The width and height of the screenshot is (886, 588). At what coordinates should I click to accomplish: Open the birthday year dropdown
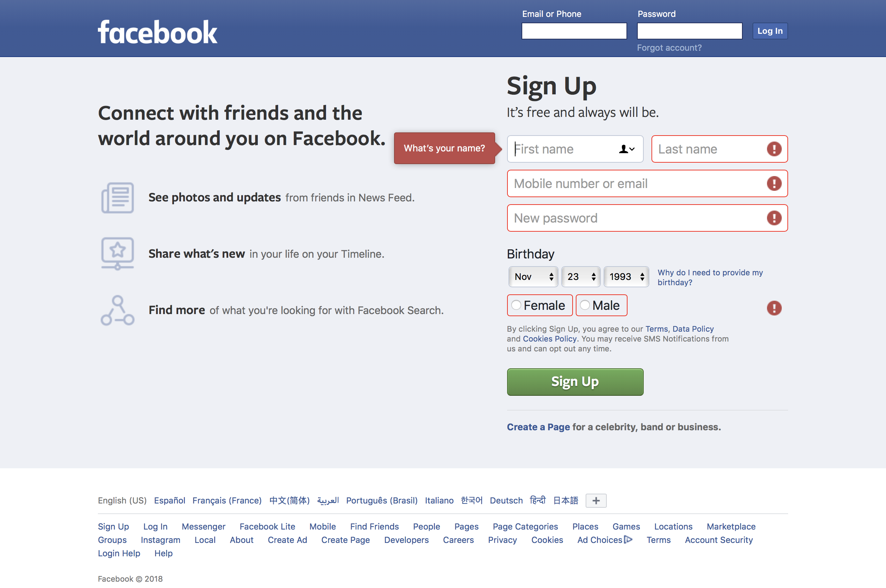[626, 277]
